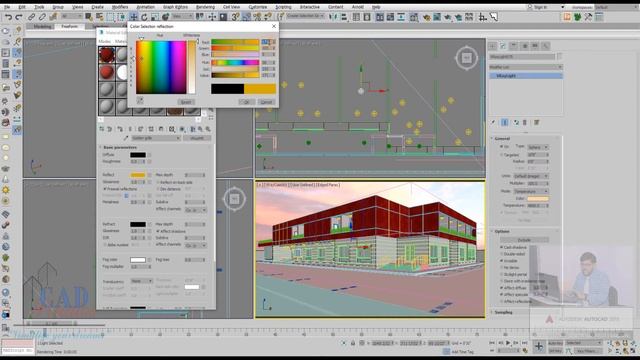Collapse the Options rollout

pos(502,231)
